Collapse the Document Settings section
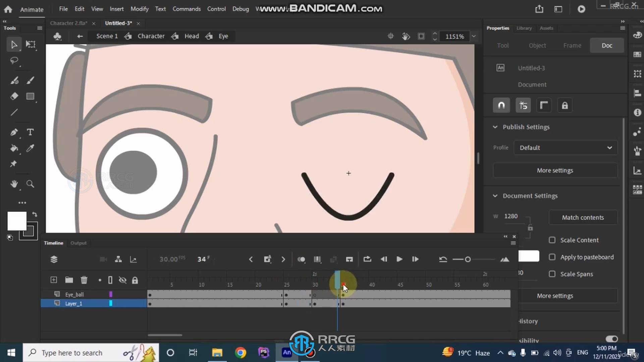Viewport: 644px width, 362px height. click(495, 196)
